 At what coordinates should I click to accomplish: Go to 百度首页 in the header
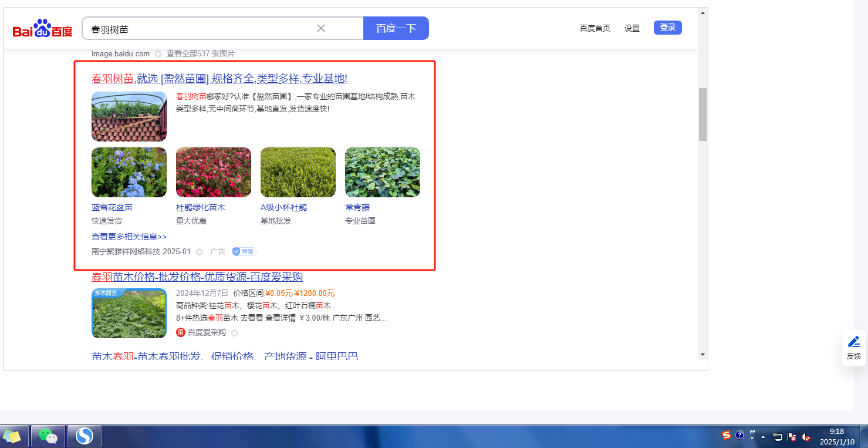pos(595,28)
